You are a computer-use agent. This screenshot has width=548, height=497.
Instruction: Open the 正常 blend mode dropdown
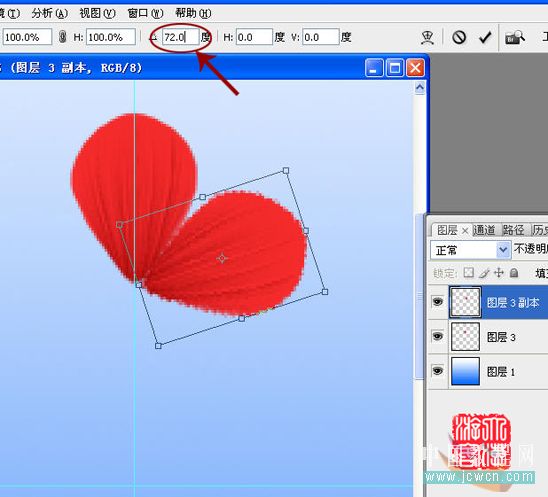pyautogui.click(x=470, y=250)
